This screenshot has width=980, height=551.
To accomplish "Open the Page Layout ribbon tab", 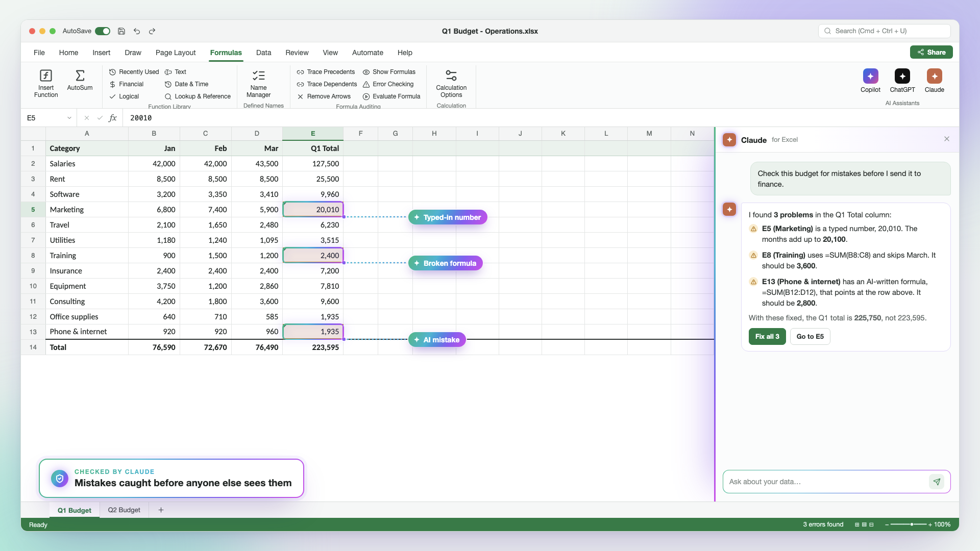I will pos(176,53).
